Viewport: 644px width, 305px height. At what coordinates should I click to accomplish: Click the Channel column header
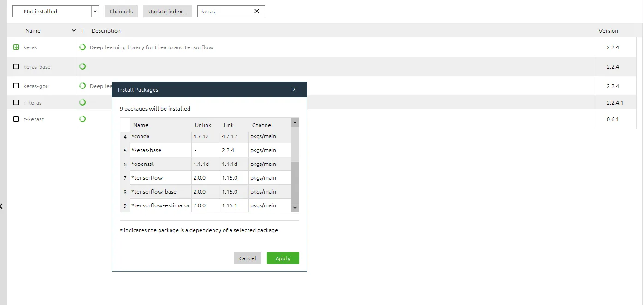(262, 125)
